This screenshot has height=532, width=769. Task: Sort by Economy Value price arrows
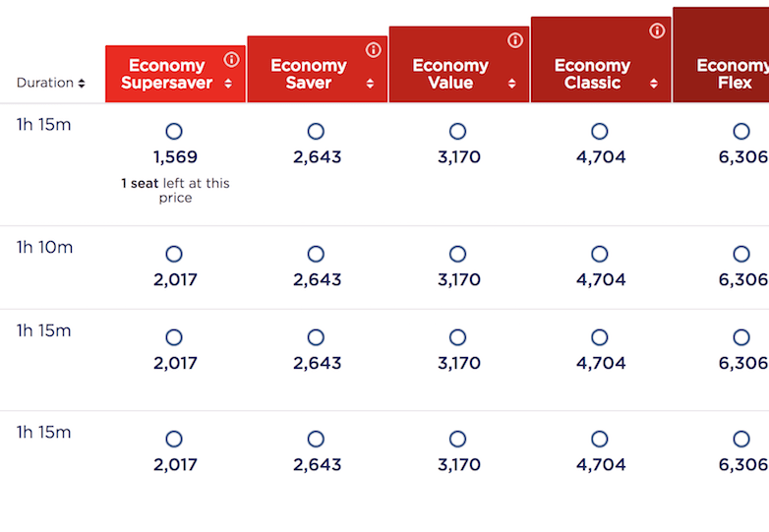[511, 84]
